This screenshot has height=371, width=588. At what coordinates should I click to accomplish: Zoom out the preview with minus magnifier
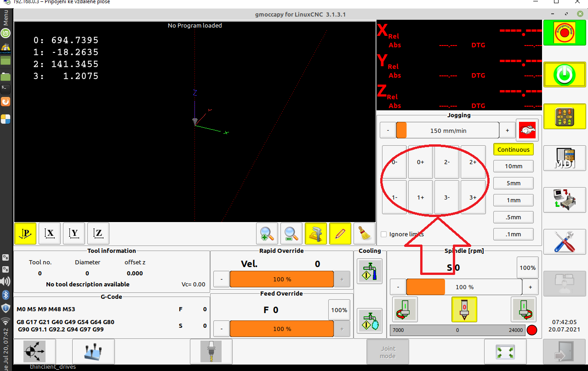coord(291,234)
